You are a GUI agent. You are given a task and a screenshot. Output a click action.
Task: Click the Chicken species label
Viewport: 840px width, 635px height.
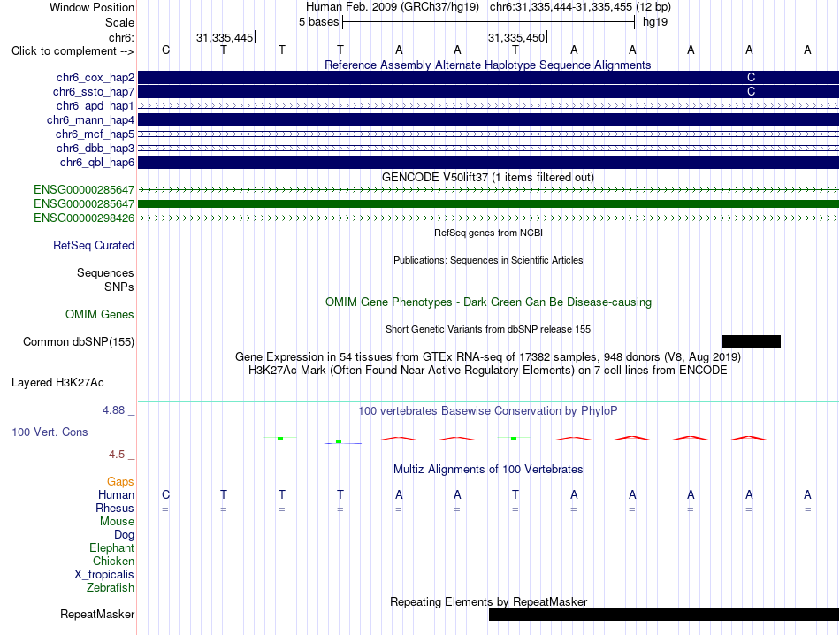point(113,561)
